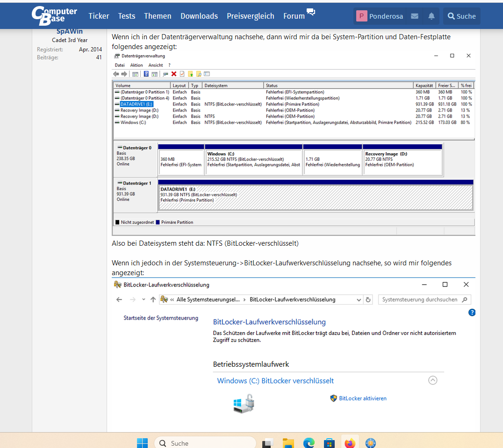
Task: Open the ComputerBase logo homepage
Action: (54, 15)
